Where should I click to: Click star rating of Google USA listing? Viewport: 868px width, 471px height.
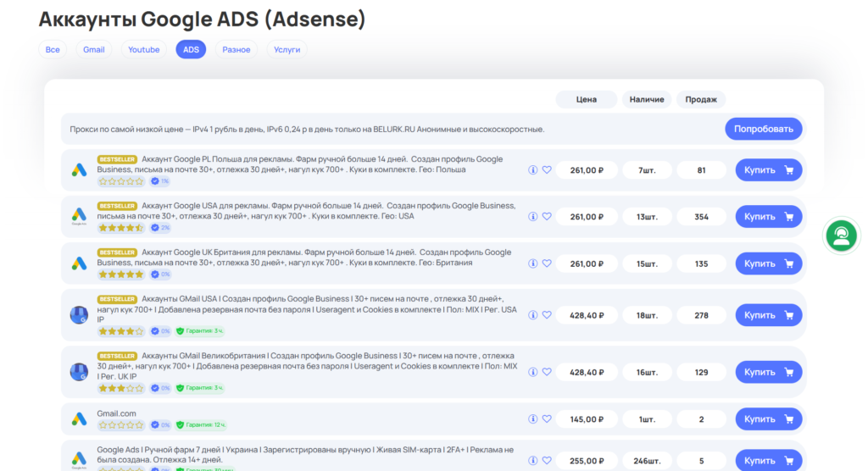click(120, 228)
